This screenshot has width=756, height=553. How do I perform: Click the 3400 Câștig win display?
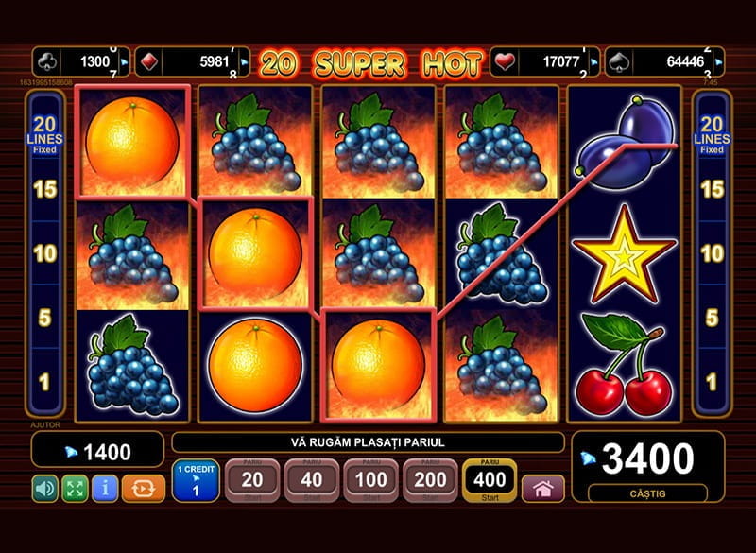[x=648, y=467]
